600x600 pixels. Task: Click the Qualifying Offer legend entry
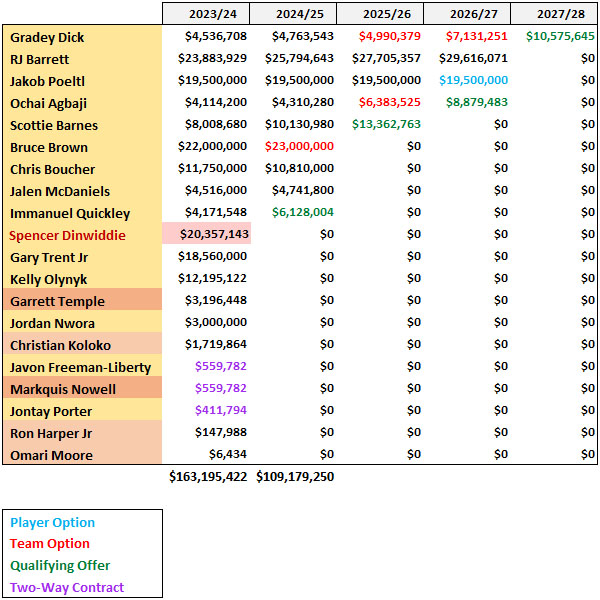click(x=60, y=566)
